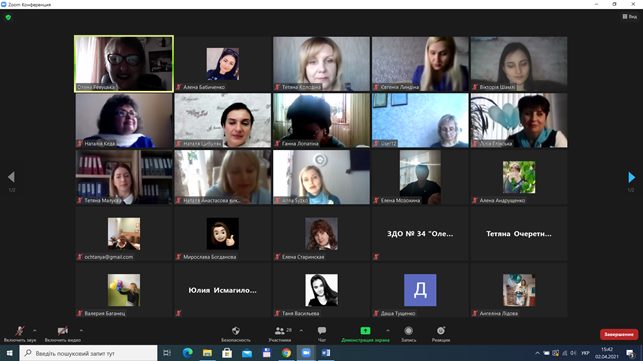Toggle the microphone mute button
The width and height of the screenshot is (643, 361).
(20, 331)
